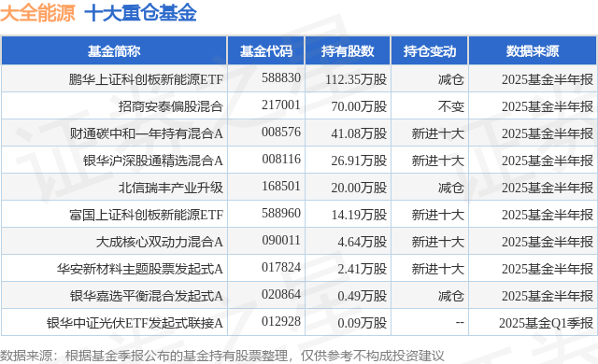Click the 0.09万股 holdings value

(x=362, y=323)
